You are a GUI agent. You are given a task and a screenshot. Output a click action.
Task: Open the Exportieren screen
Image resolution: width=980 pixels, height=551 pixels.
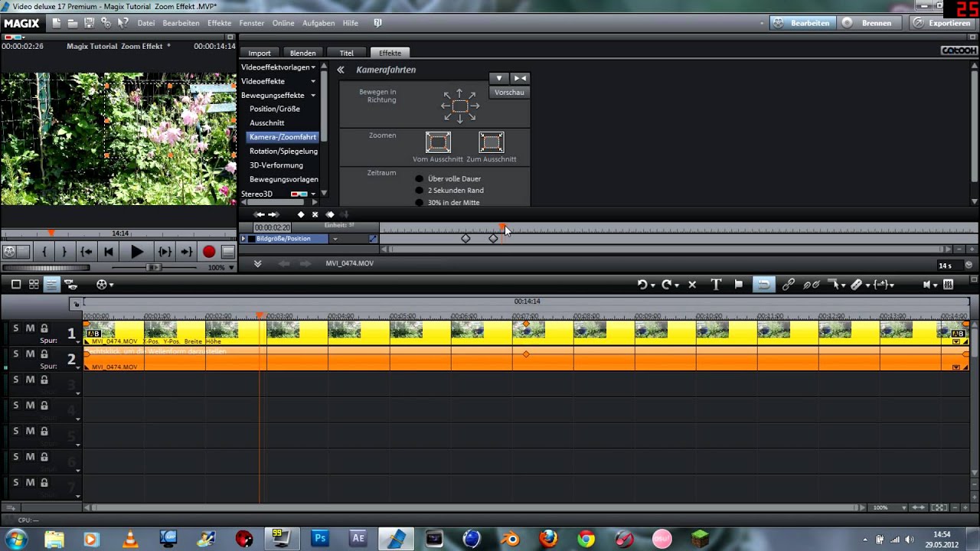click(942, 23)
